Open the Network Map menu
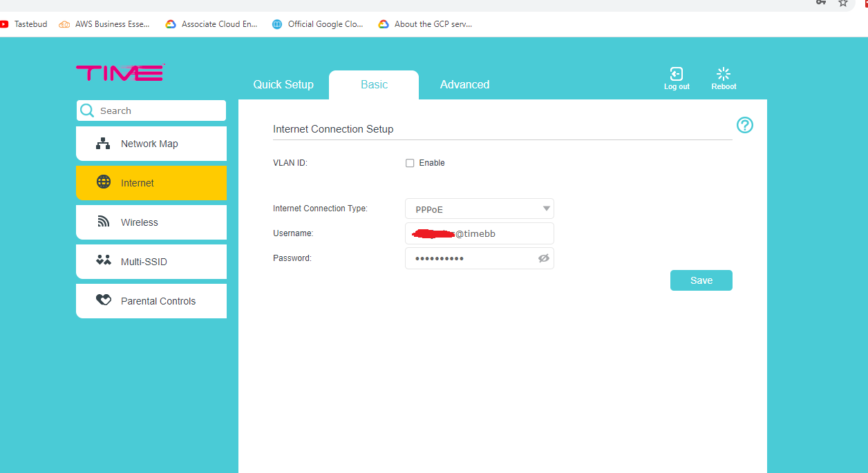This screenshot has height=473, width=868. (151, 144)
